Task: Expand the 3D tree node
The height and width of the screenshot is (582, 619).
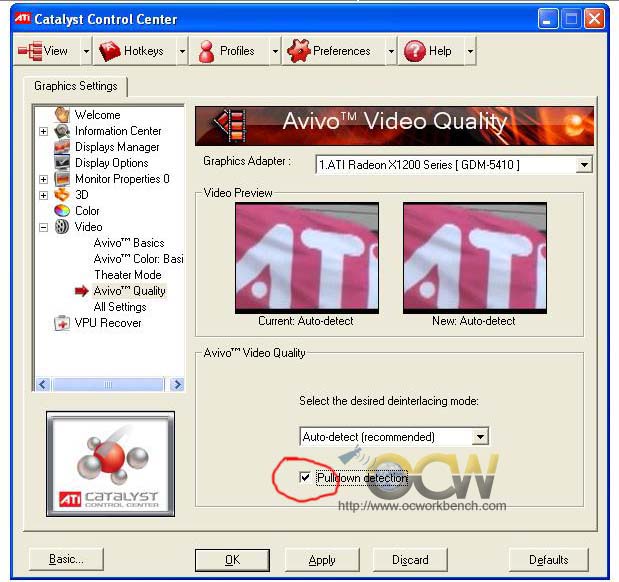Action: coord(43,195)
